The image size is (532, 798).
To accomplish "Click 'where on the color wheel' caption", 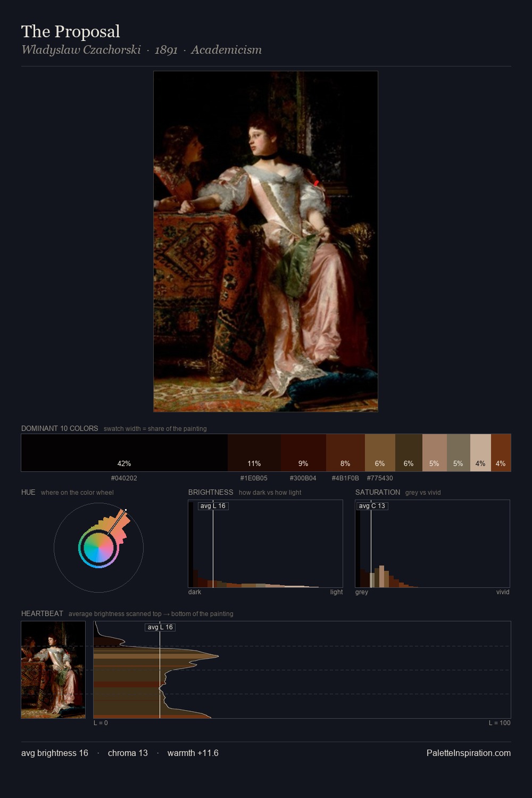I will (x=77, y=493).
